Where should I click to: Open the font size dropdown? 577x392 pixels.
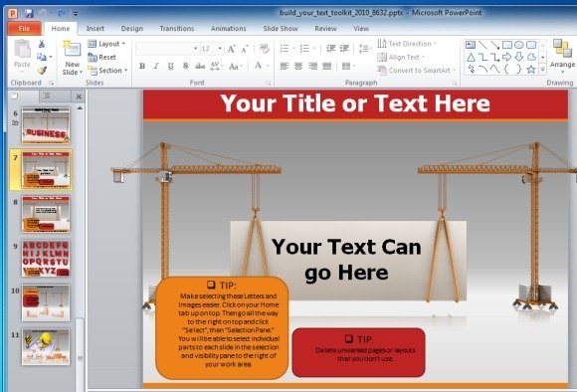pos(220,49)
